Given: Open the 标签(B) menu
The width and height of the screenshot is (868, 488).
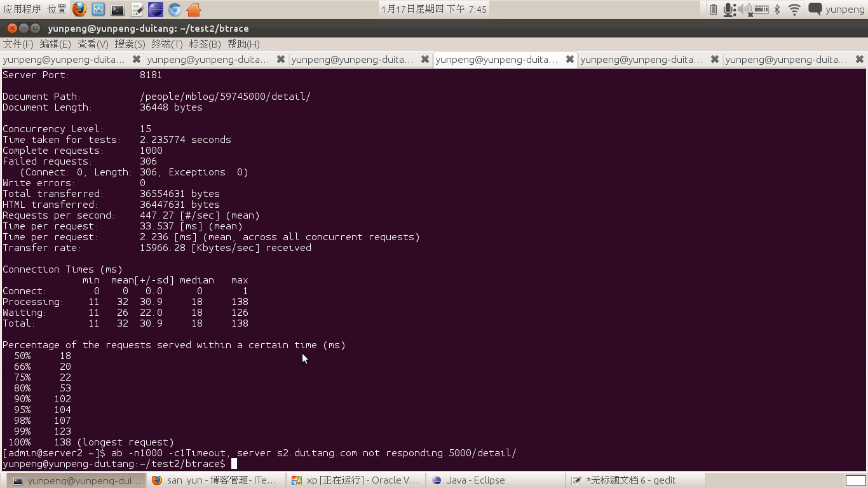Looking at the screenshot, I should tap(205, 44).
